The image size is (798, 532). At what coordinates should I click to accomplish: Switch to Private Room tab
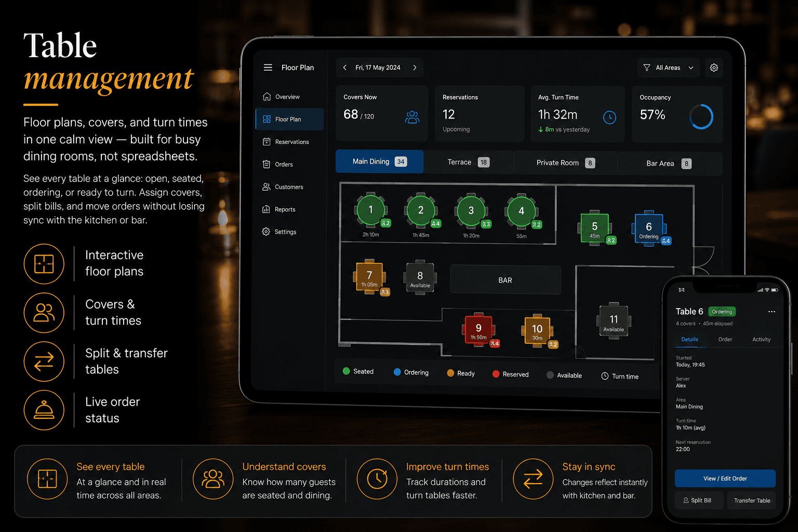point(565,163)
